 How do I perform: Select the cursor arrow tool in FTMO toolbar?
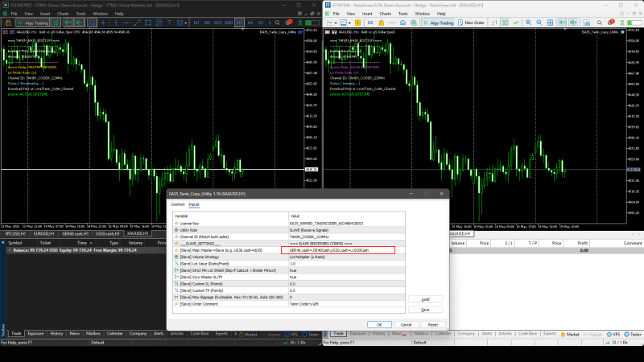pos(93,23)
